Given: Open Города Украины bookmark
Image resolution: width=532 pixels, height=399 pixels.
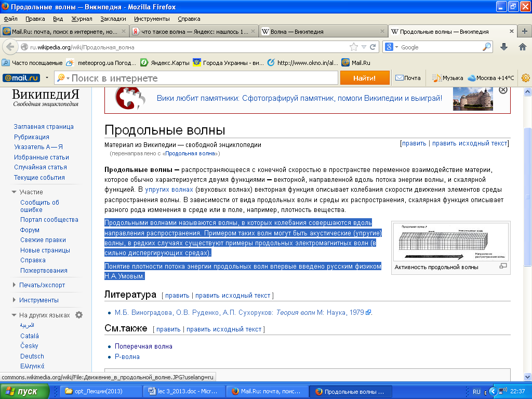Looking at the screenshot, I should pos(229,63).
